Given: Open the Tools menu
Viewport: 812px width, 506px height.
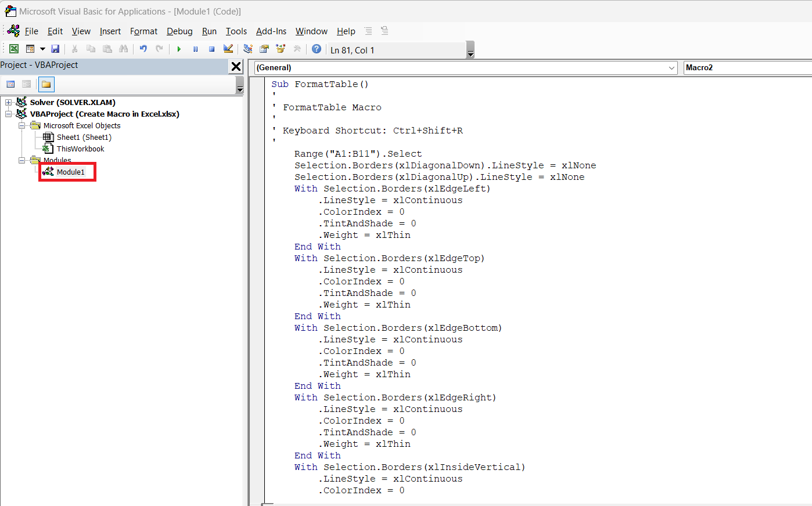Looking at the screenshot, I should tap(236, 31).
